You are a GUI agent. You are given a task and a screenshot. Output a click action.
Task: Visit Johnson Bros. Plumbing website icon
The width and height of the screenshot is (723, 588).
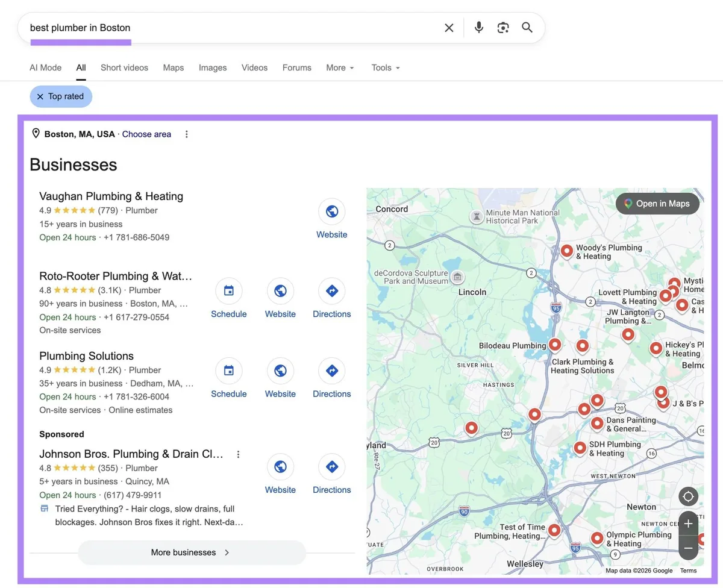click(280, 467)
